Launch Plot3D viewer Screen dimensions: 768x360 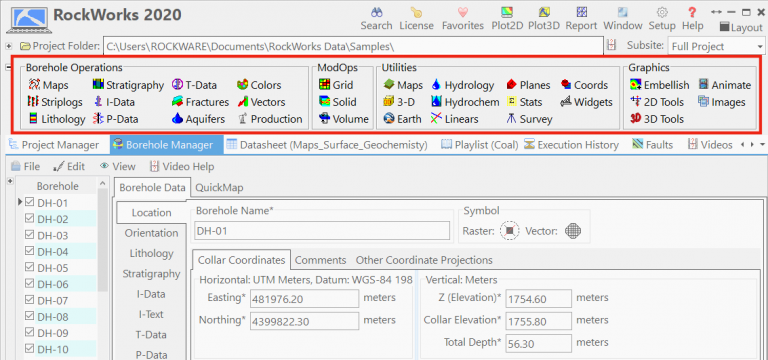click(544, 19)
